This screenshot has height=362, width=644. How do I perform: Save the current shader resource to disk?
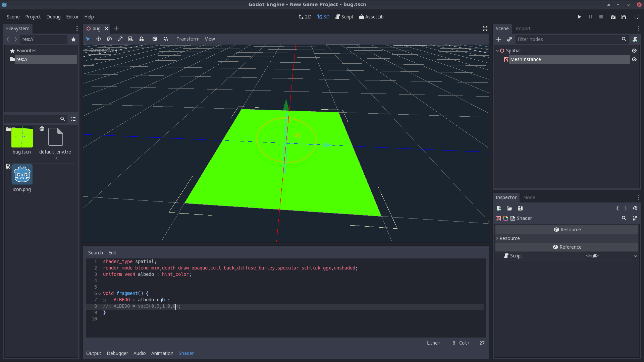tap(520, 208)
